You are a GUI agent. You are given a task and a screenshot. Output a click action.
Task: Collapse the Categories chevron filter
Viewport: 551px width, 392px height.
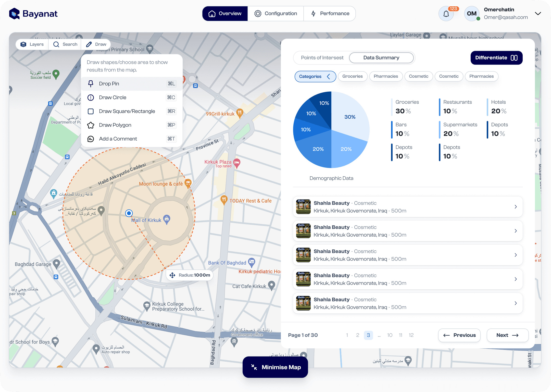pyautogui.click(x=329, y=76)
